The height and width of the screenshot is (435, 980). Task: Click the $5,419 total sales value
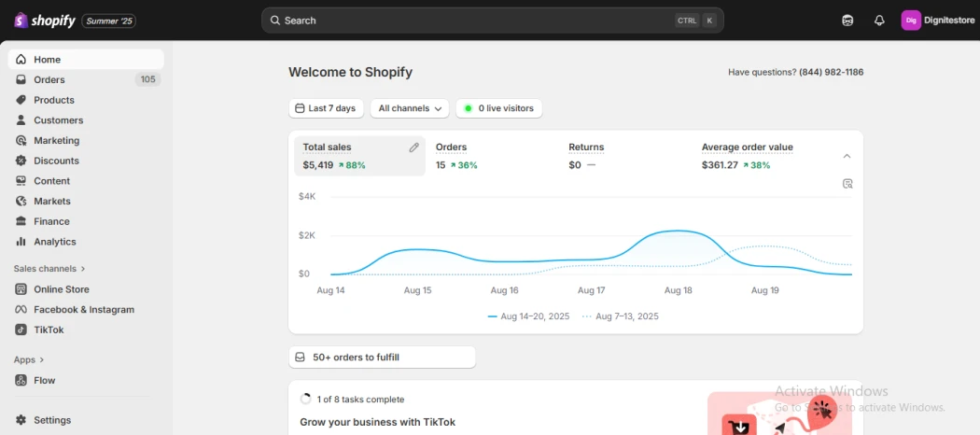coord(318,165)
